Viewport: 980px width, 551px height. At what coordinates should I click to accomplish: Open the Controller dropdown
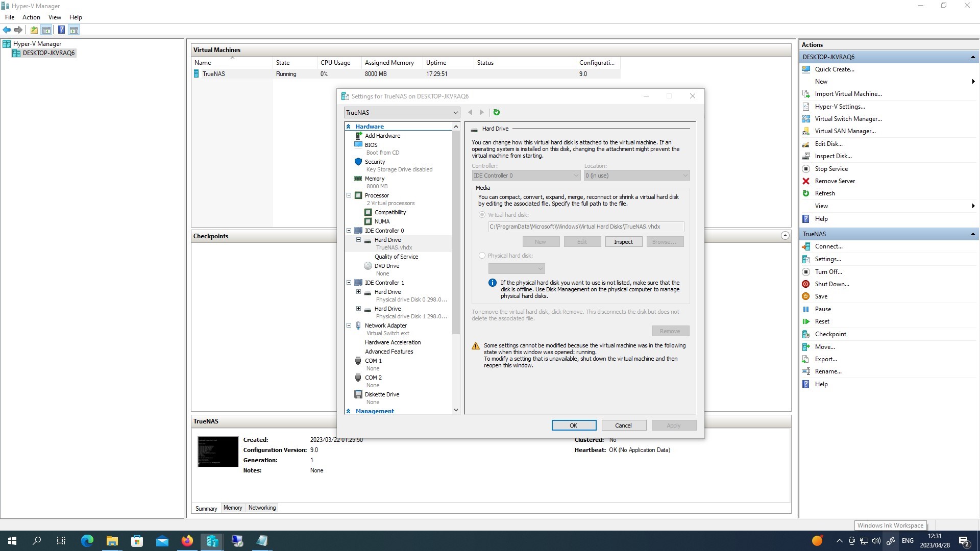[x=526, y=176]
